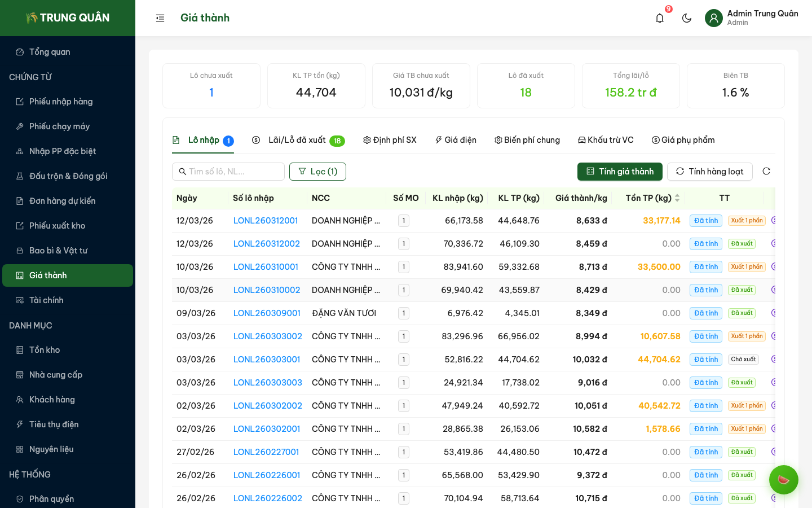
Task: Open Tiêu thụ điện in the sidebar
Action: point(54,424)
